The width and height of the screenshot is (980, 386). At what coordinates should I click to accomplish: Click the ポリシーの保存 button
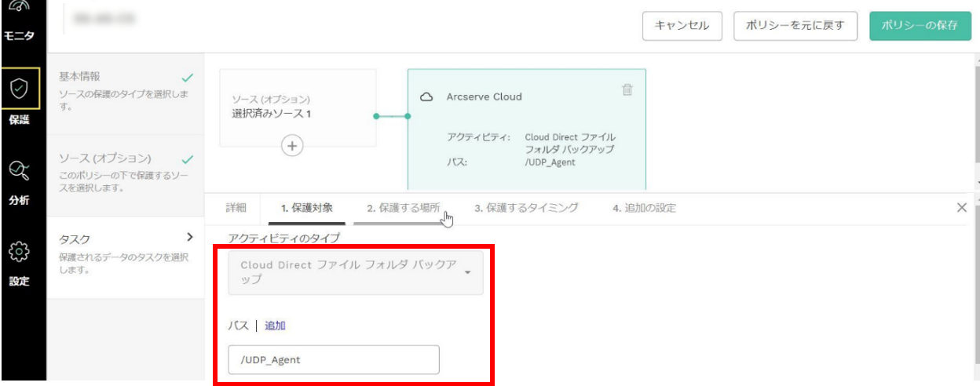[920, 25]
